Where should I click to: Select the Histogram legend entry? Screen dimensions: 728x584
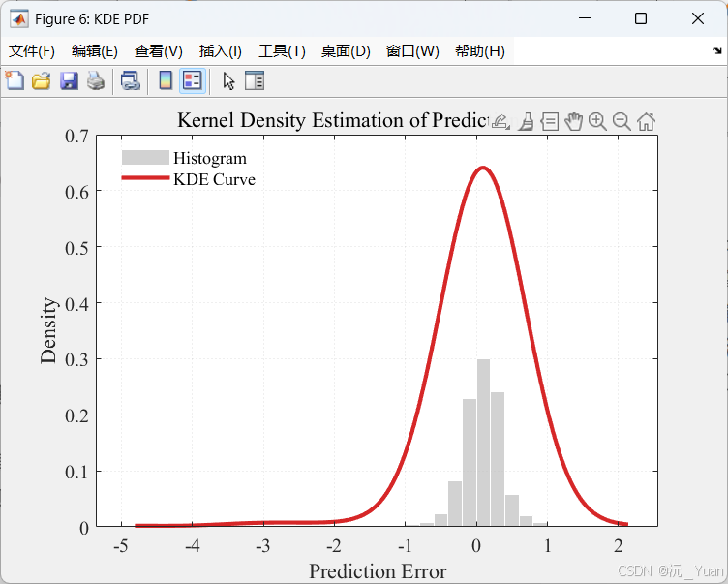(x=184, y=158)
